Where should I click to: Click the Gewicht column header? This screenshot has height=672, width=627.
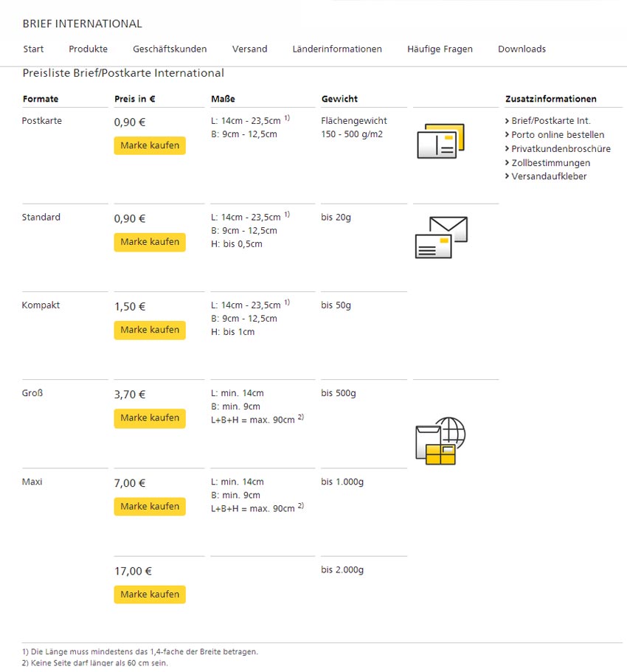click(339, 99)
